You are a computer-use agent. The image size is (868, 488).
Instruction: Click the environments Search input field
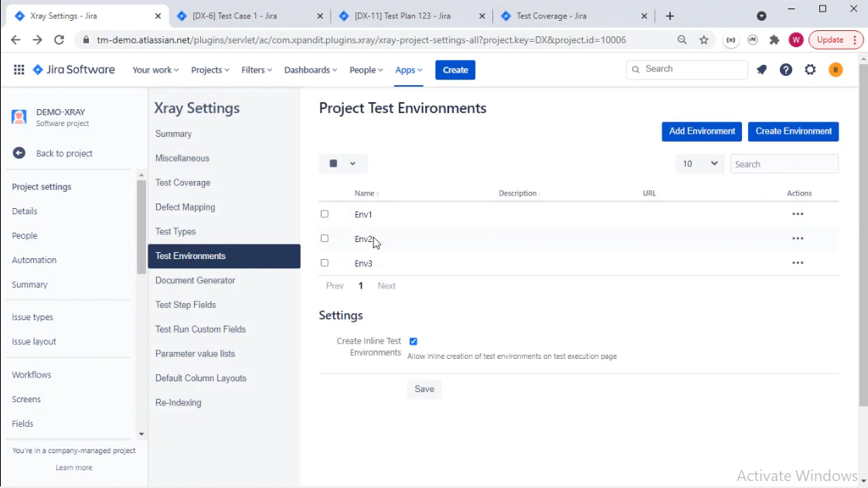click(x=784, y=163)
